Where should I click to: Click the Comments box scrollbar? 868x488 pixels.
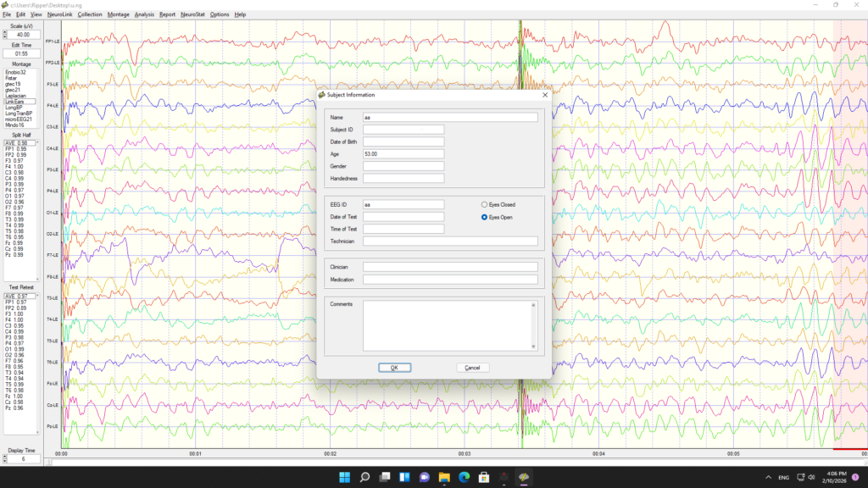pos(534,324)
